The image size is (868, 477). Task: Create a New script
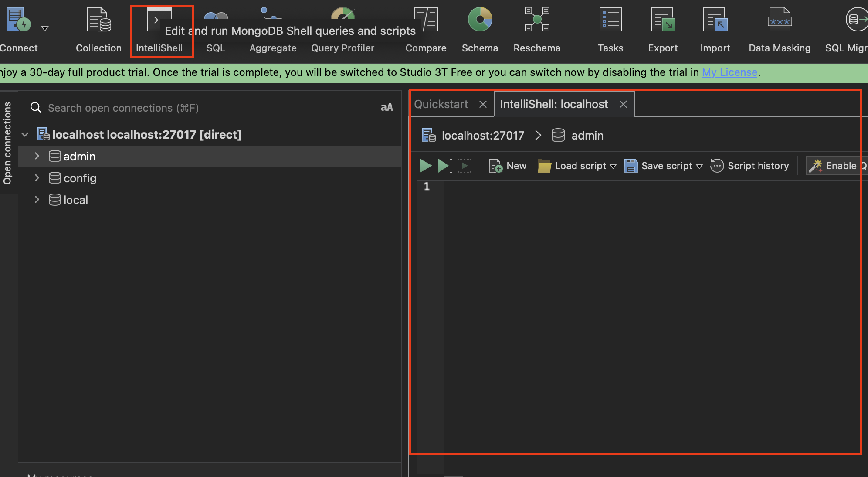click(x=508, y=166)
